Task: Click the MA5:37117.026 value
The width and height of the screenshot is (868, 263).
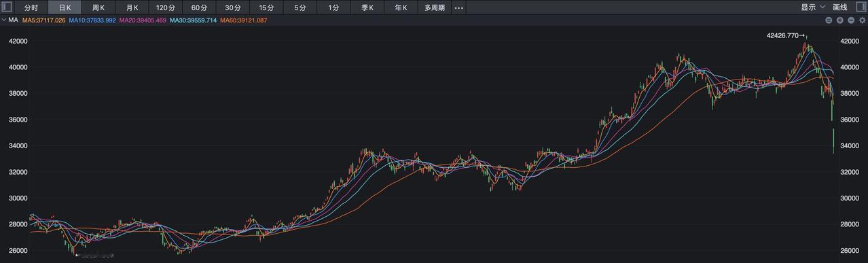Action: point(44,20)
